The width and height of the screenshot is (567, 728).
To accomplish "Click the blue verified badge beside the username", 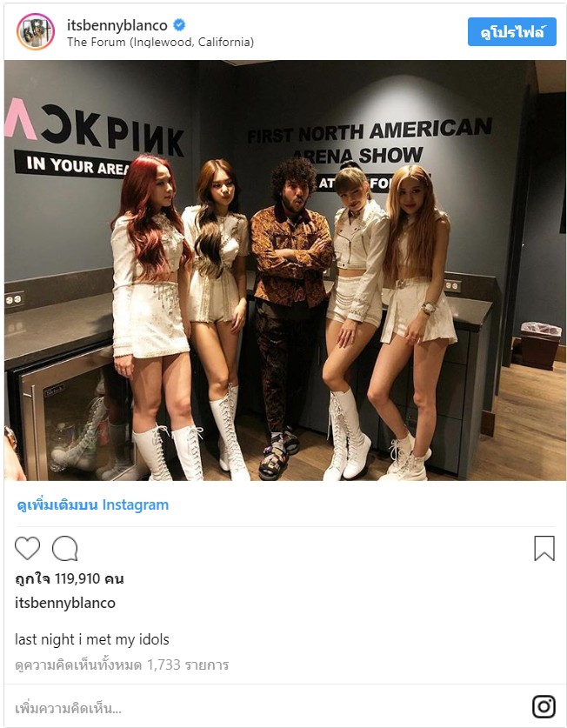I will [x=179, y=24].
